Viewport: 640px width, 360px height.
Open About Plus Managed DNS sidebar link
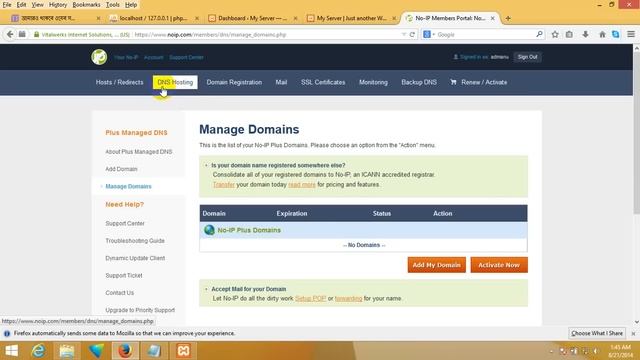tap(139, 152)
